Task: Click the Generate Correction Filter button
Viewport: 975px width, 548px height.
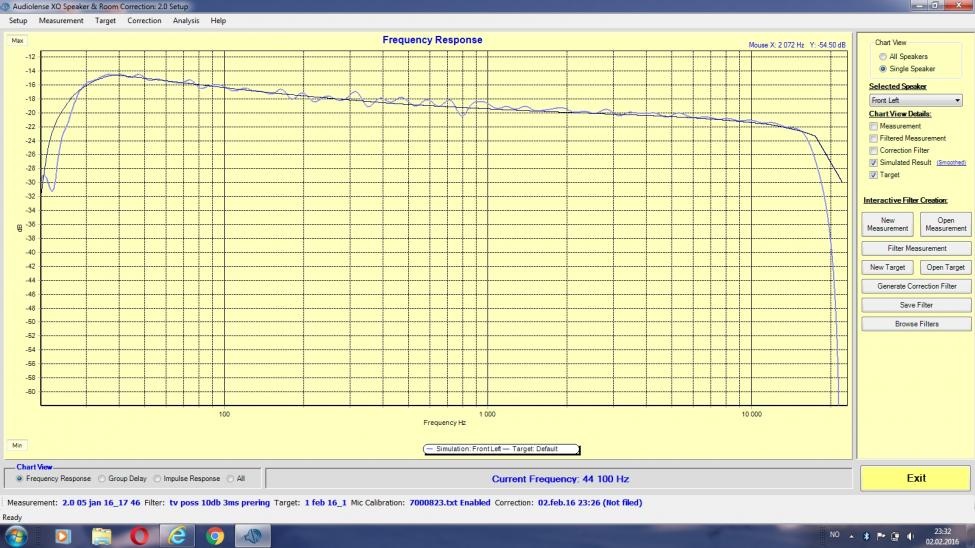Action: (x=916, y=287)
